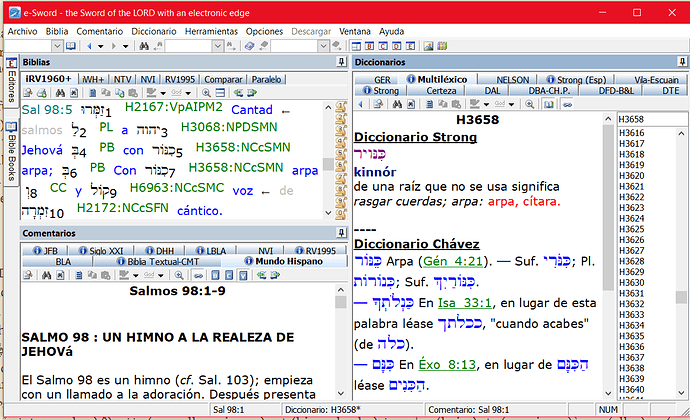Toggle verse comments V icon in Comentarios toolbar
The height and width of the screenshot is (420, 690).
pos(243,275)
